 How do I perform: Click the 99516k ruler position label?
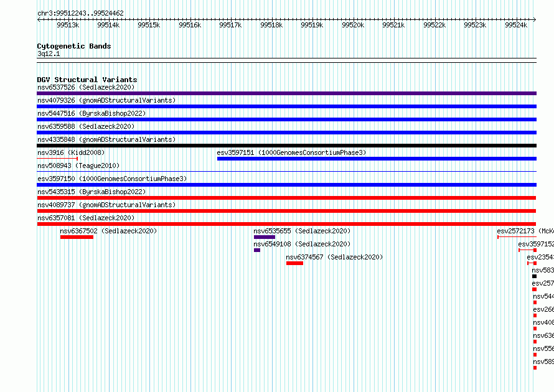[190, 25]
